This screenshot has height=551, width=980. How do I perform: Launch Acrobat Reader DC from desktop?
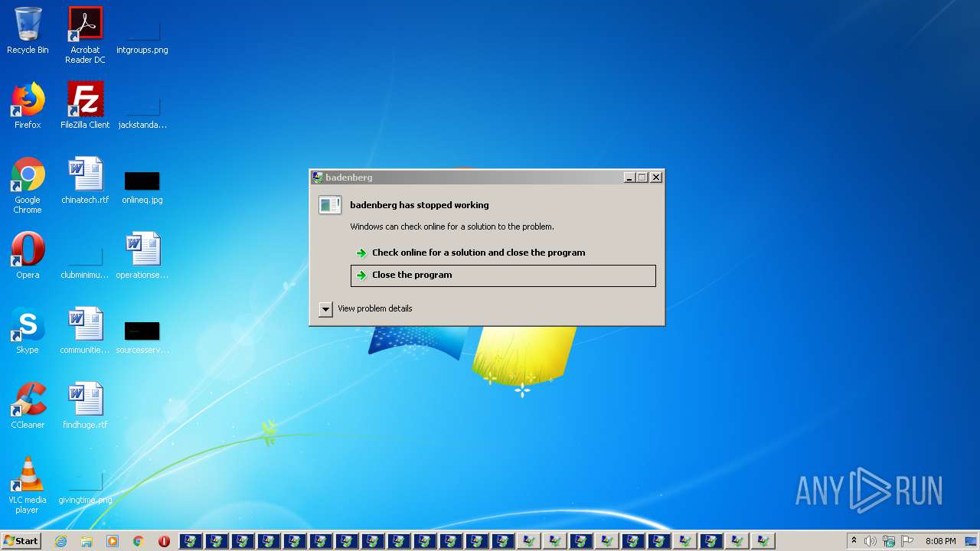tap(85, 35)
